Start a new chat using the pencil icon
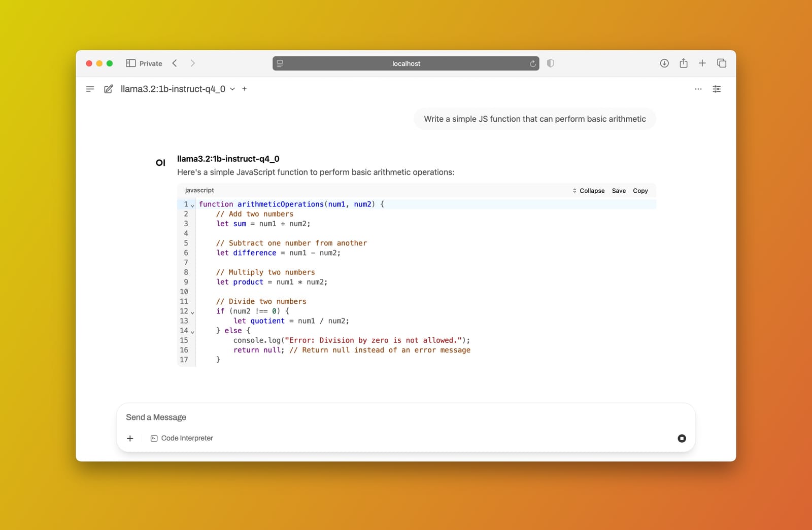Image resolution: width=812 pixels, height=530 pixels. point(108,89)
